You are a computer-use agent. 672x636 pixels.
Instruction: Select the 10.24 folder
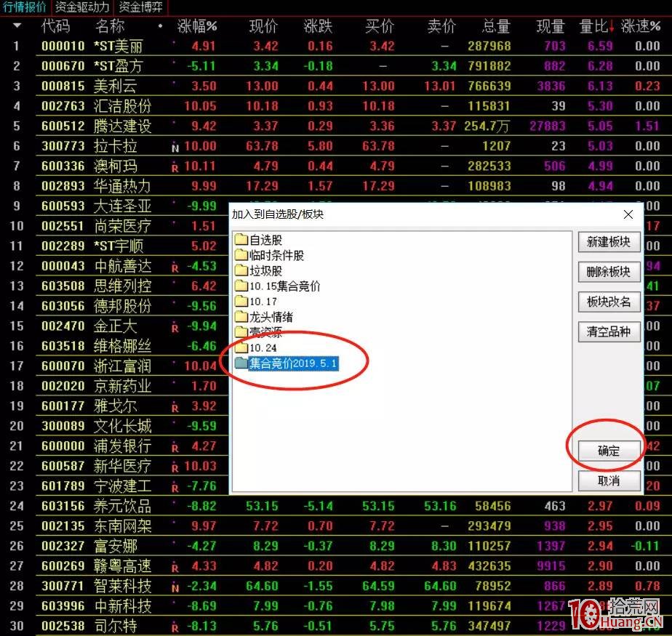[256, 347]
